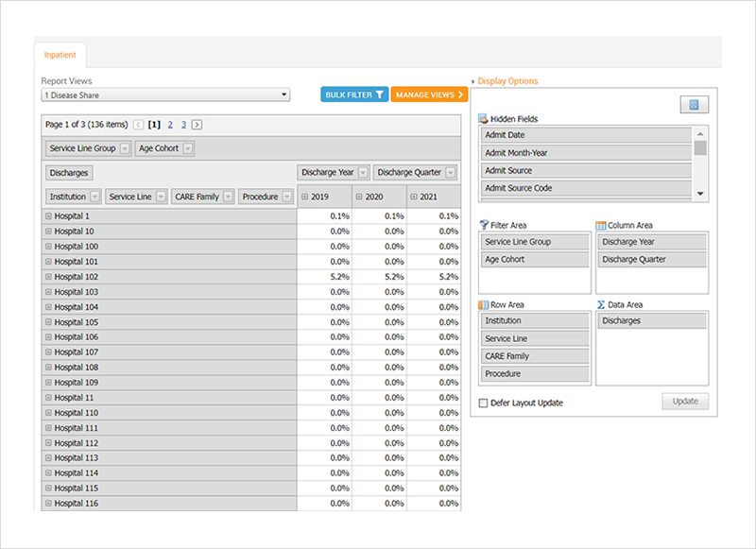Screen dimensions: 756x549
Task: Go to page 3 link
Action: [183, 125]
